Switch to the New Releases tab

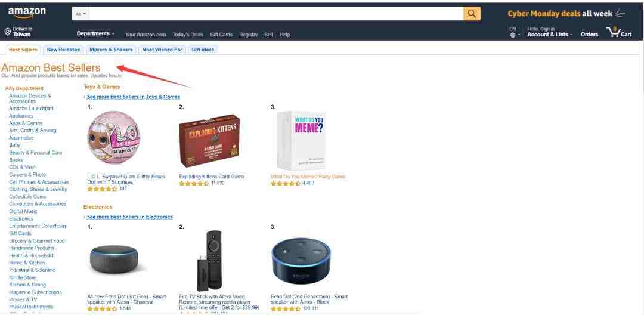pos(63,50)
